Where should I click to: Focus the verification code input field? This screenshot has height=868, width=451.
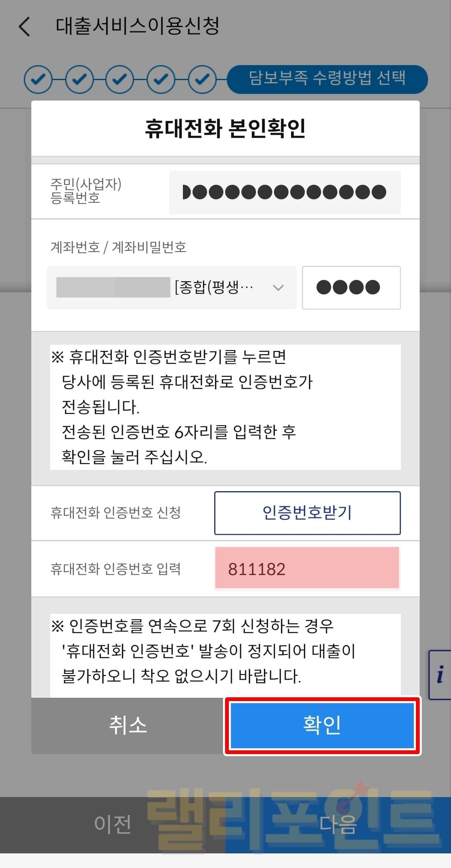307,569
